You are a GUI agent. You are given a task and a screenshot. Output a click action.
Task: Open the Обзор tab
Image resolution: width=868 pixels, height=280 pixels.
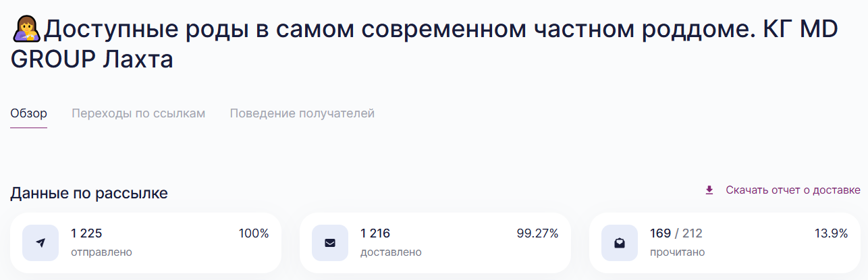click(28, 113)
